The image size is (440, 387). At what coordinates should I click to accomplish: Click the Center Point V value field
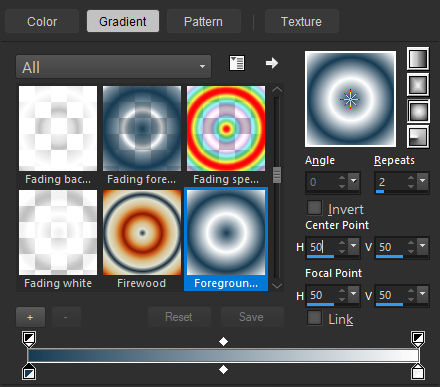pos(391,247)
